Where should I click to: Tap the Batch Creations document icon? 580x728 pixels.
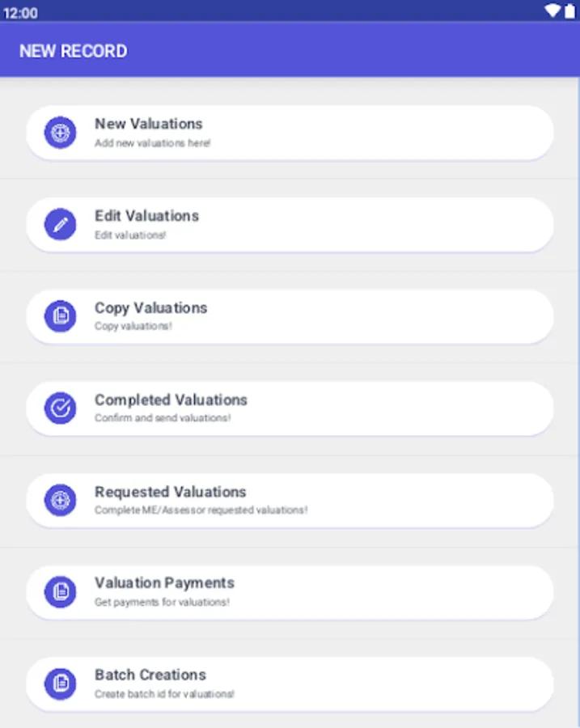[x=60, y=684]
